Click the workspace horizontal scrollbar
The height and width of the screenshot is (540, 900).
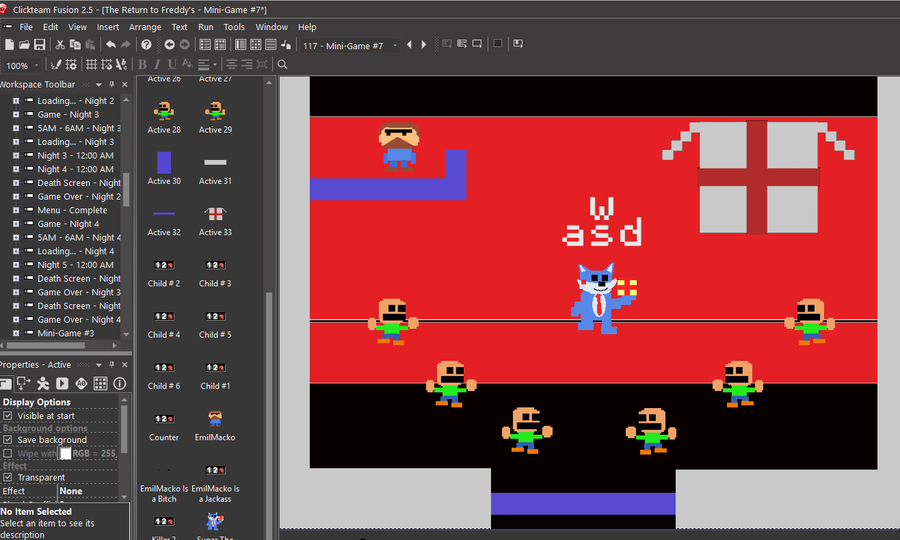click(46, 345)
